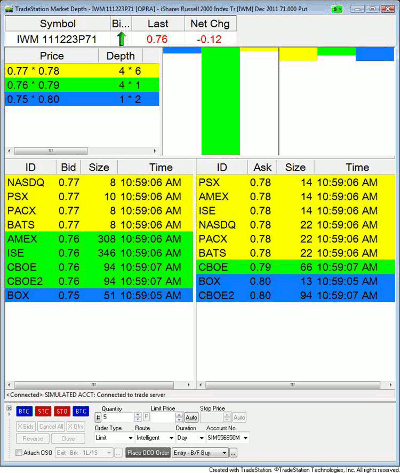Click the red STO sell-to-open button
400x473 pixels.
click(x=62, y=411)
